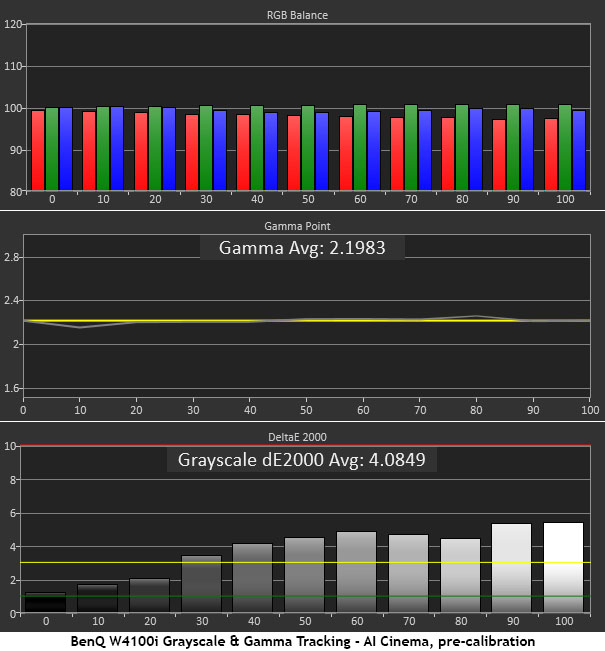Click the black DeltaE bar at 0
Image resolution: width=605 pixels, height=651 pixels.
pos(44,603)
